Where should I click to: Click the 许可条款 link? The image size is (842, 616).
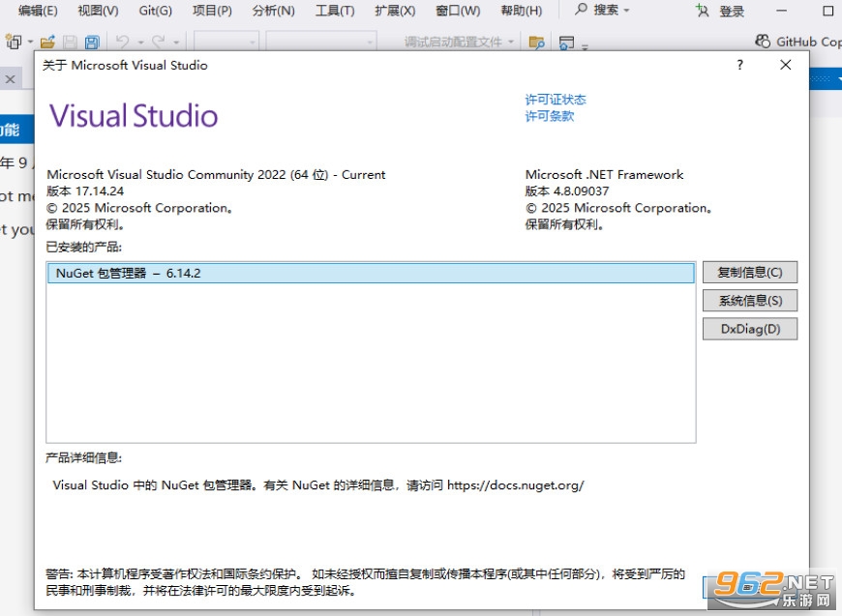pyautogui.click(x=550, y=116)
